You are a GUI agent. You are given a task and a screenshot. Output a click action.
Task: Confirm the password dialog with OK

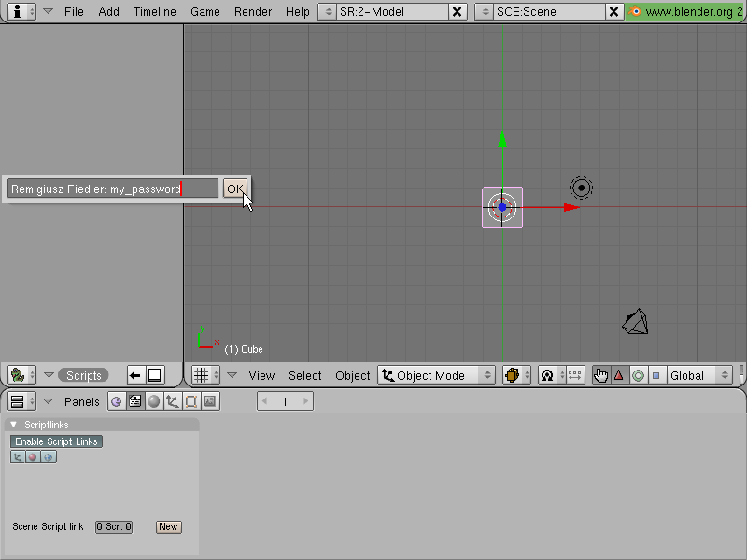tap(235, 189)
